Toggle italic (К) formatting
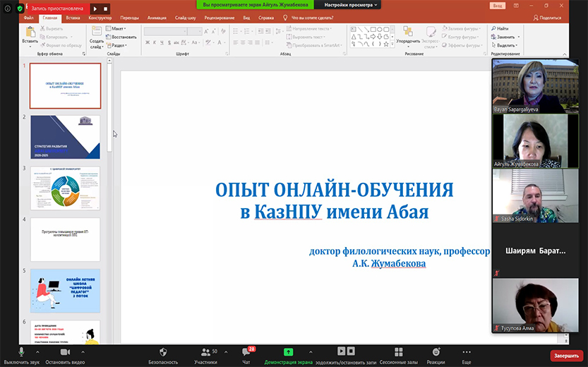 click(x=155, y=43)
